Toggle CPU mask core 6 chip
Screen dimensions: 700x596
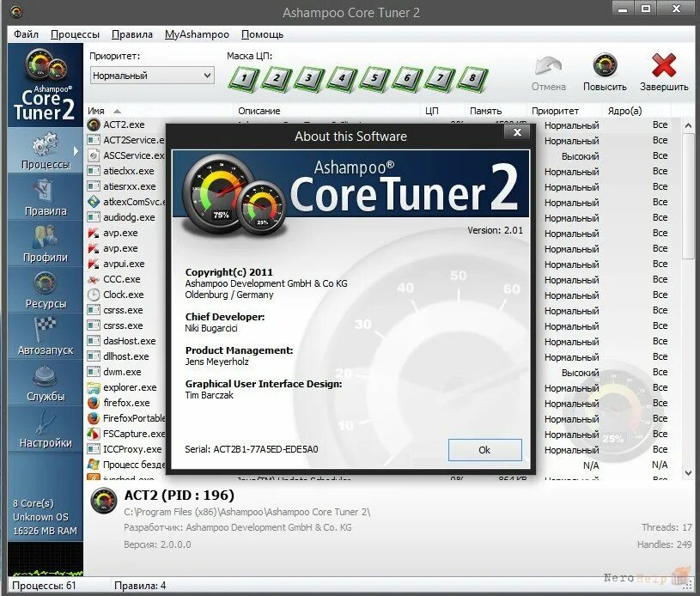(x=407, y=79)
